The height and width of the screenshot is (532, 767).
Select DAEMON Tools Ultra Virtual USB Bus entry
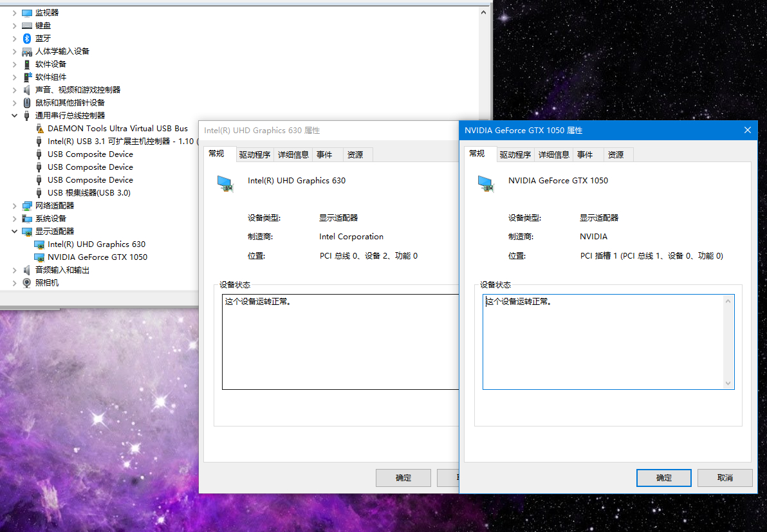[x=117, y=129]
